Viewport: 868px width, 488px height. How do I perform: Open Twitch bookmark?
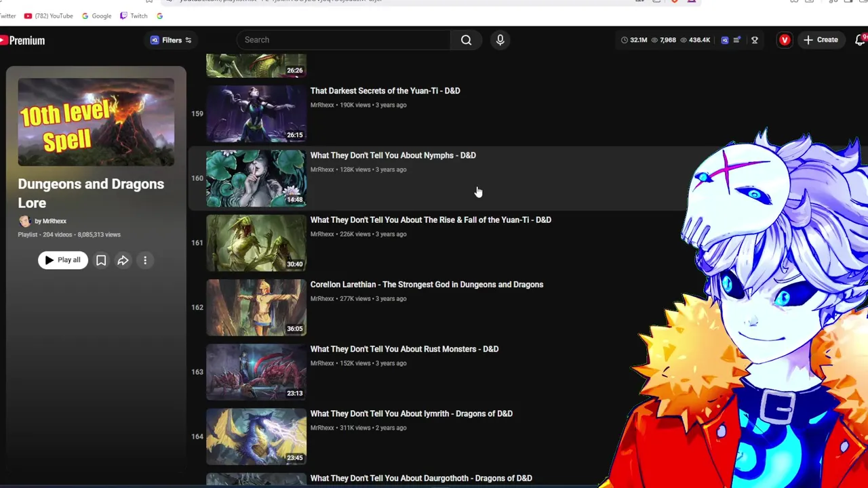pyautogui.click(x=134, y=16)
